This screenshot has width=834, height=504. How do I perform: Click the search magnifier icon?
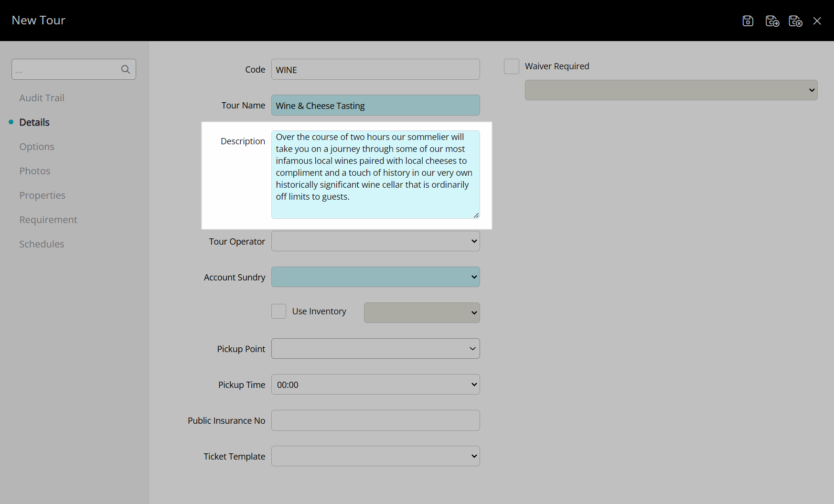pos(126,69)
